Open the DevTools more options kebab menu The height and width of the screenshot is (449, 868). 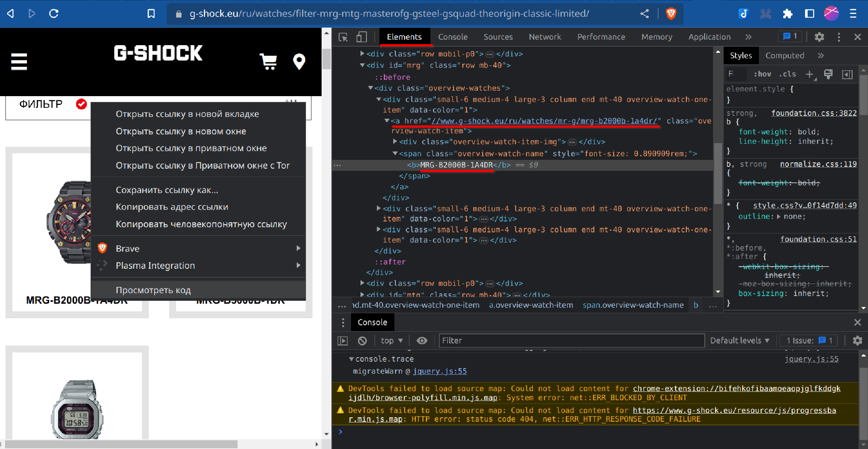tap(839, 37)
